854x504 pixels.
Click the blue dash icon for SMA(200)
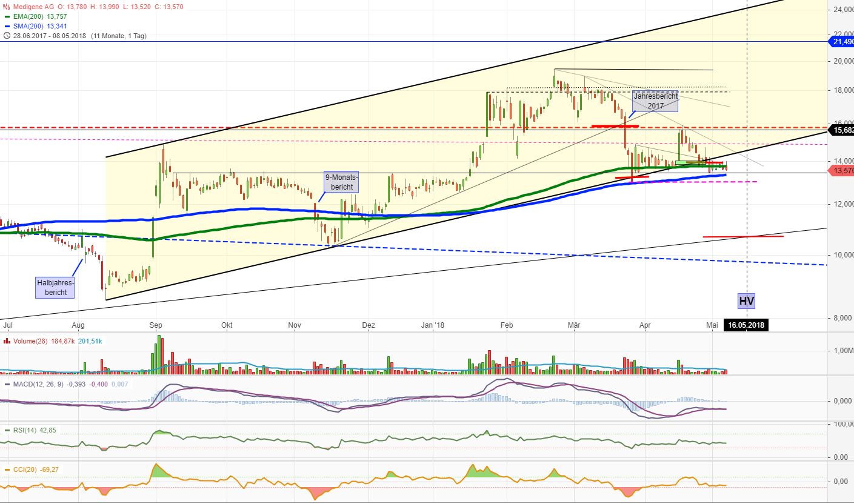pyautogui.click(x=6, y=26)
